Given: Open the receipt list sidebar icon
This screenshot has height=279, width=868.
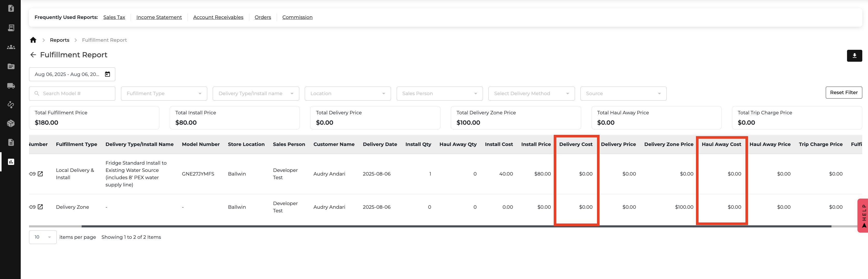Looking at the screenshot, I should coord(11,28).
